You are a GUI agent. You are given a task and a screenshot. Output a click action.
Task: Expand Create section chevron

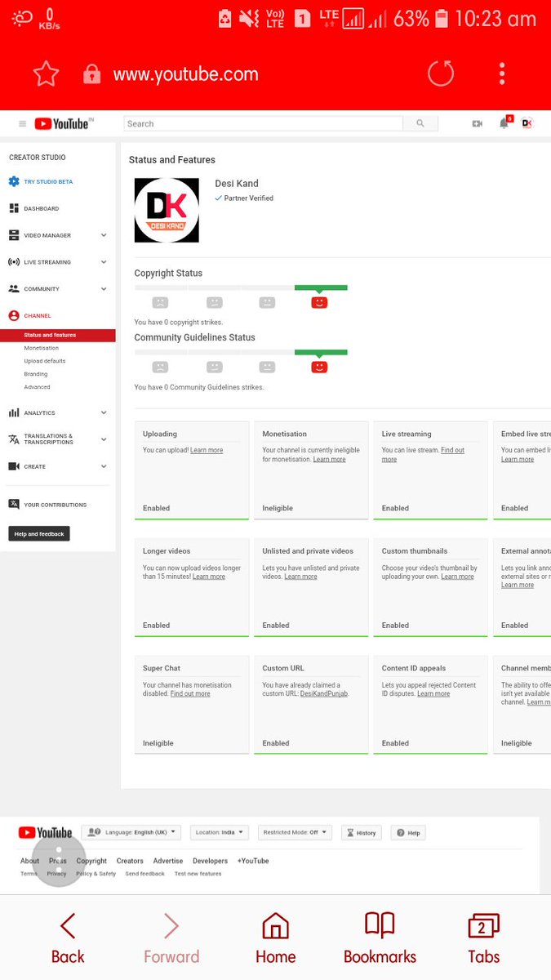click(104, 466)
